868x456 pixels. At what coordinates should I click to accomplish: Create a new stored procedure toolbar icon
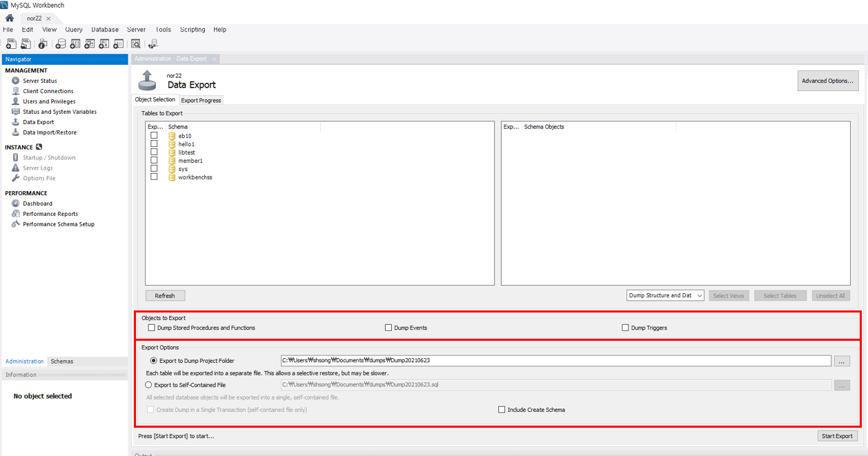[x=104, y=44]
